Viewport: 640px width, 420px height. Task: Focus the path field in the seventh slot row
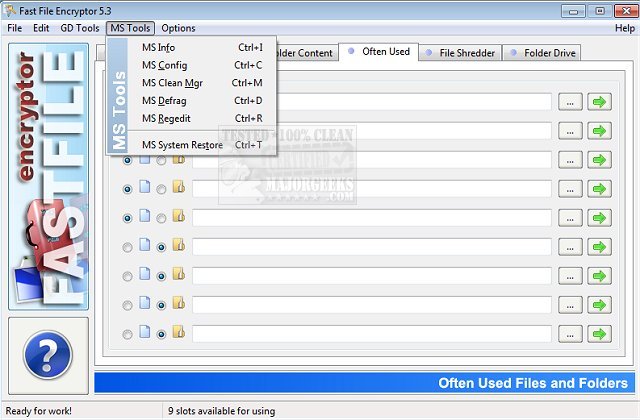coord(372,276)
